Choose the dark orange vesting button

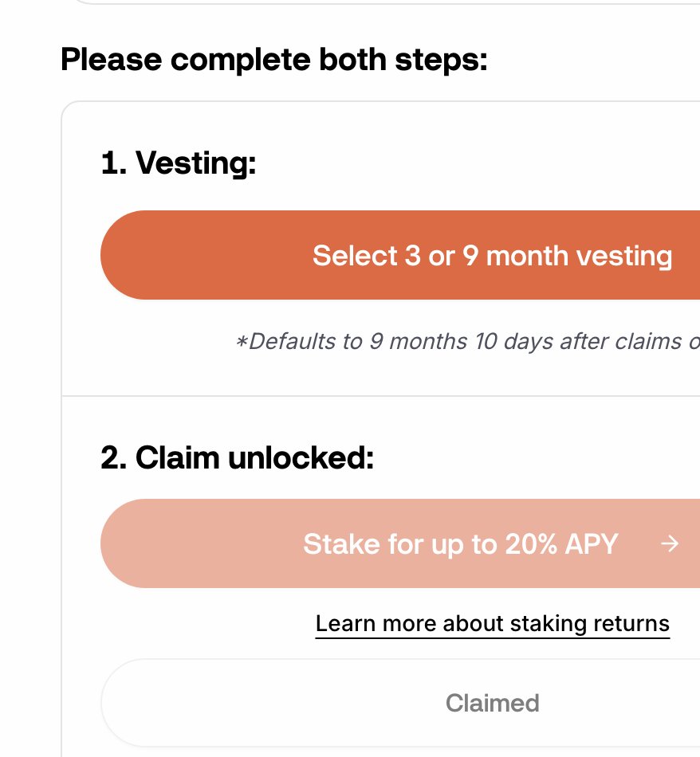(400, 255)
